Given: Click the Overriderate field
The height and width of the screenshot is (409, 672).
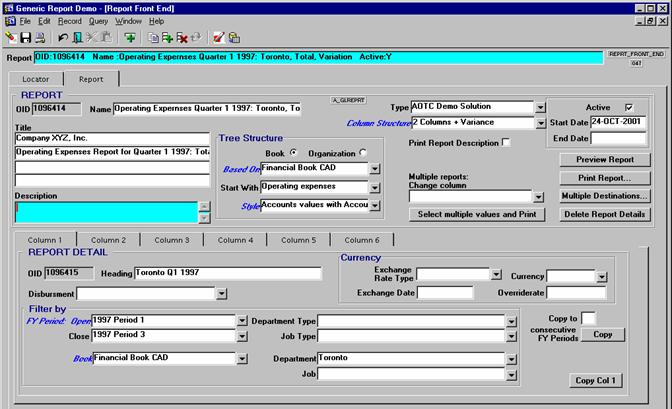Looking at the screenshot, I should pos(576,293).
